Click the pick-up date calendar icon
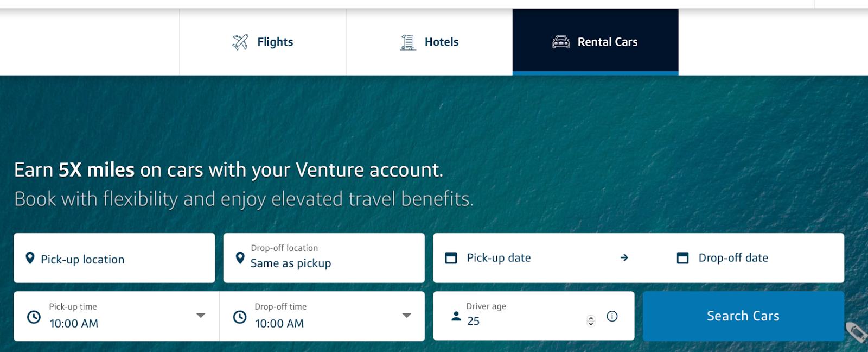 [x=451, y=258]
